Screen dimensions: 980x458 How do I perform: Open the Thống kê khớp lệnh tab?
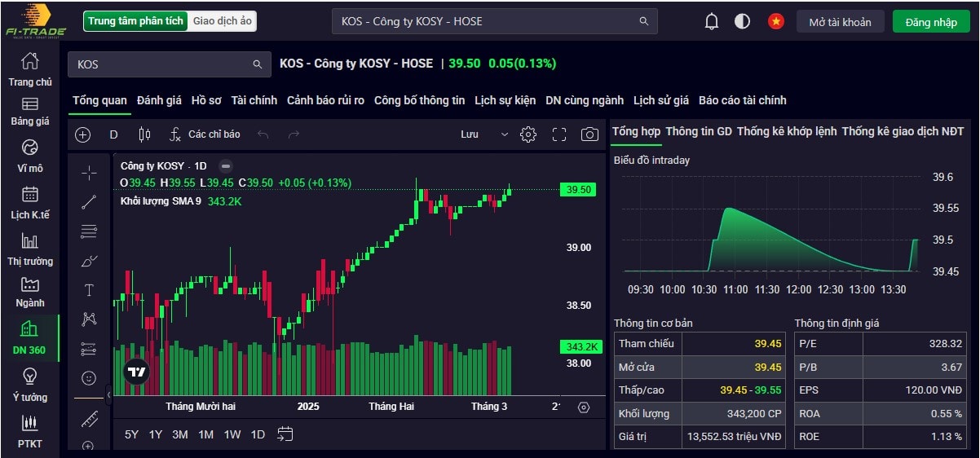[x=787, y=131]
